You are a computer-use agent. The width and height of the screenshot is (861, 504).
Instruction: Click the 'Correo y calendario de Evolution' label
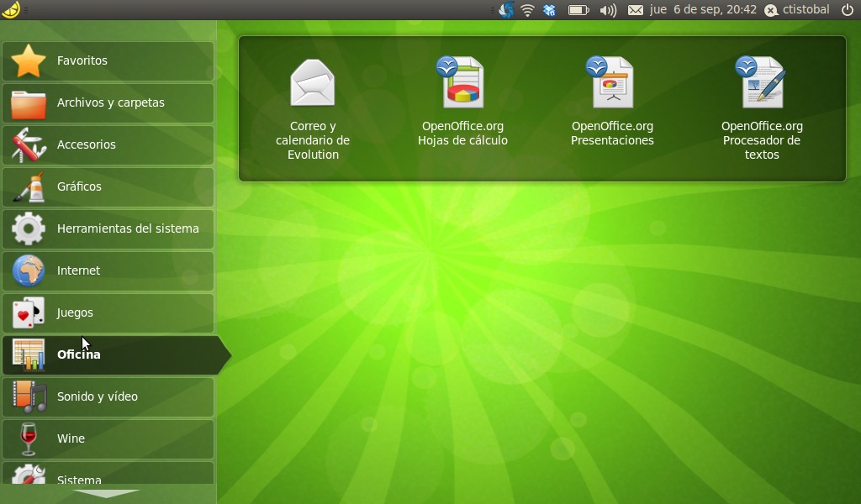pyautogui.click(x=313, y=140)
